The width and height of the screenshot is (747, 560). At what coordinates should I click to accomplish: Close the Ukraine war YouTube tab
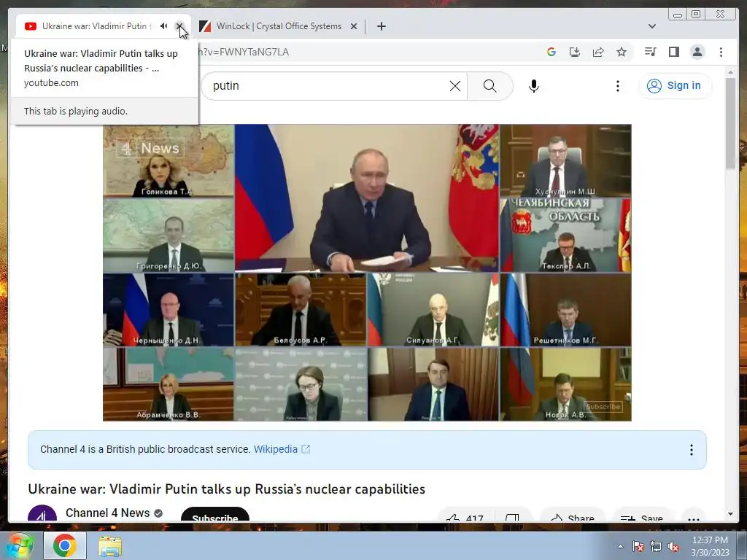pyautogui.click(x=179, y=26)
